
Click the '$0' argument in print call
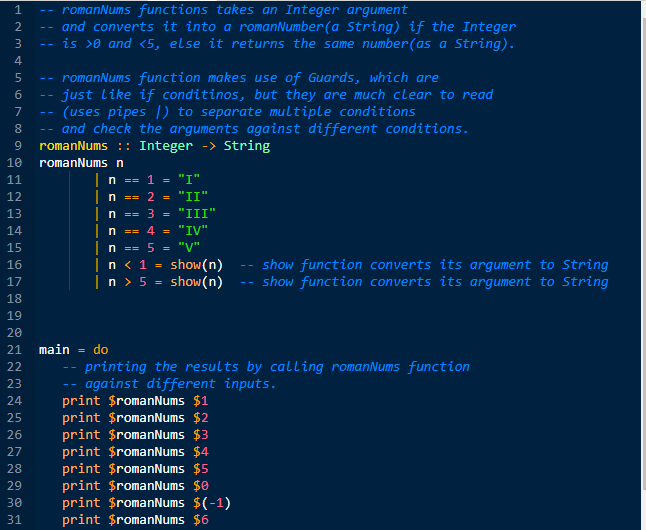coord(201,486)
